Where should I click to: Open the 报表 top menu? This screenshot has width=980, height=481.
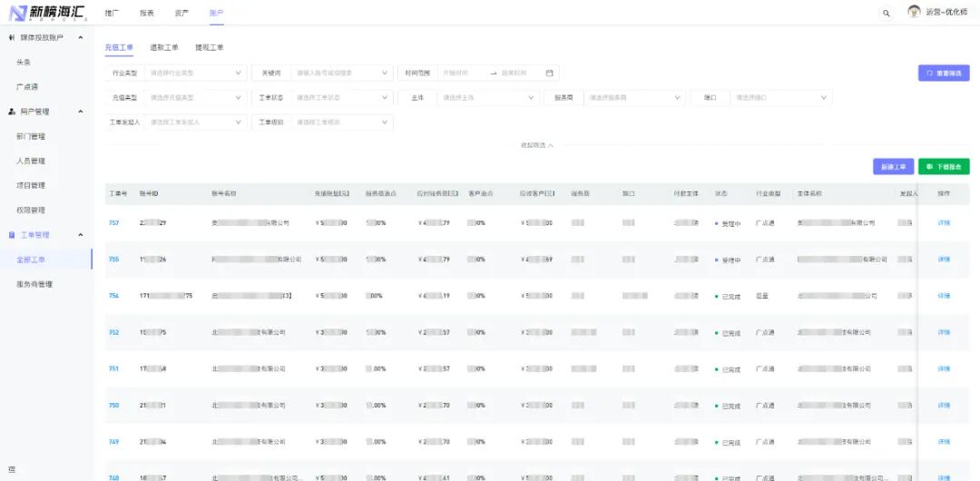(x=146, y=13)
